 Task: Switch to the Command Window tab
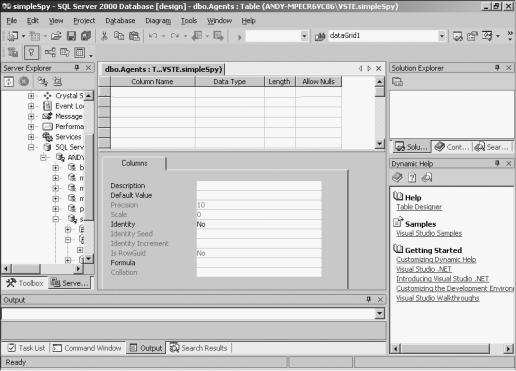pyautogui.click(x=87, y=348)
